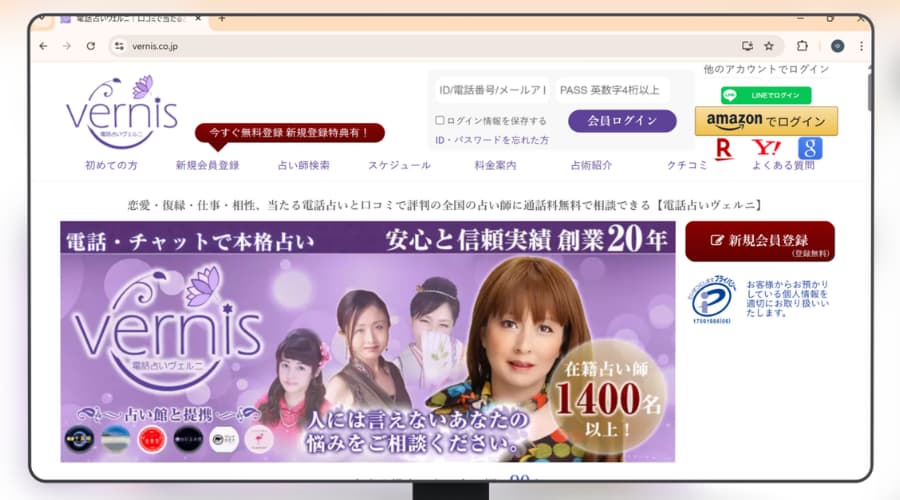Bookmark this page with the star icon
The height and width of the screenshot is (500, 900).
769,46
